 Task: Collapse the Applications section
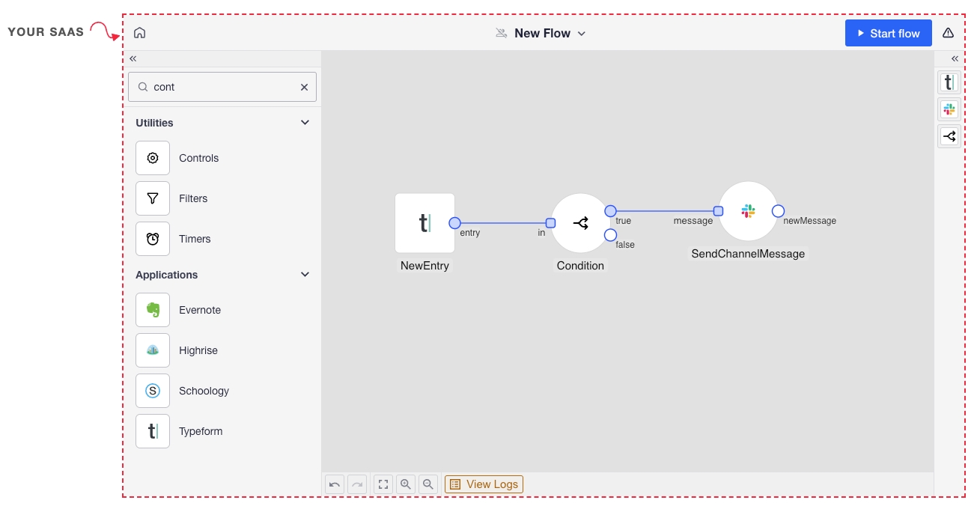[x=305, y=275]
